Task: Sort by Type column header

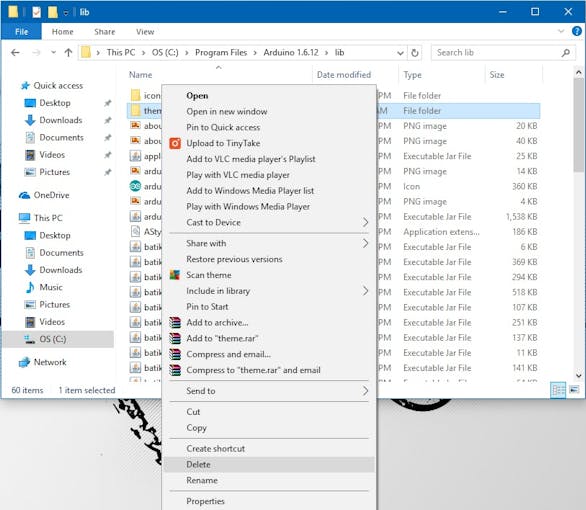Action: [x=412, y=75]
